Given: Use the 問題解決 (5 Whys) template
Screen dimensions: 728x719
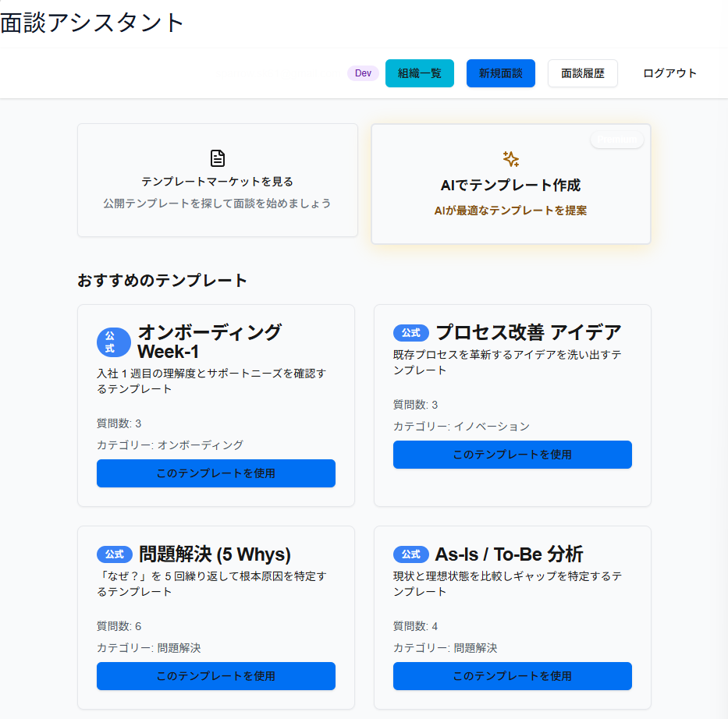Looking at the screenshot, I should pyautogui.click(x=215, y=676).
